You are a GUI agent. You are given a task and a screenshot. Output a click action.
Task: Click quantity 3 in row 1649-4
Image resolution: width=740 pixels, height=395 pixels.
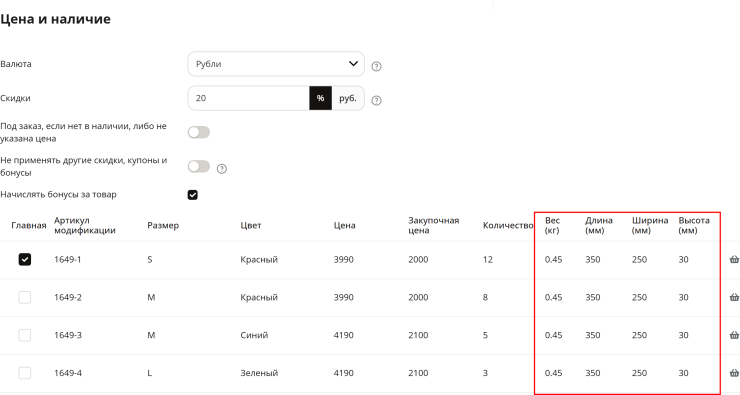pyautogui.click(x=485, y=373)
